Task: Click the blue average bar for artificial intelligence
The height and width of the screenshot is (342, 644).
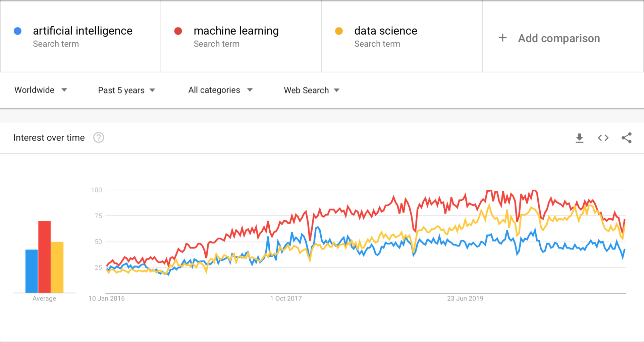Action: (x=31, y=270)
